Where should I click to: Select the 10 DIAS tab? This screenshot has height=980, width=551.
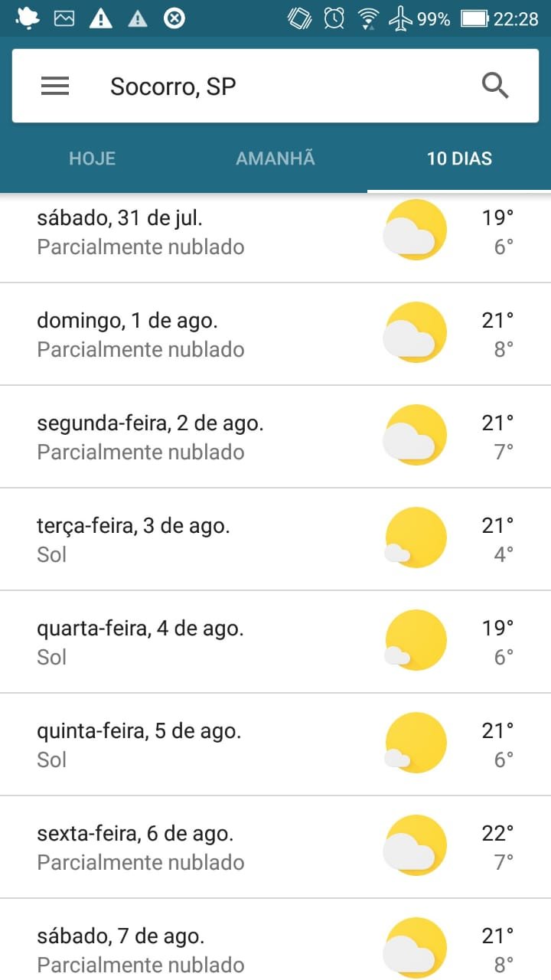click(x=459, y=158)
